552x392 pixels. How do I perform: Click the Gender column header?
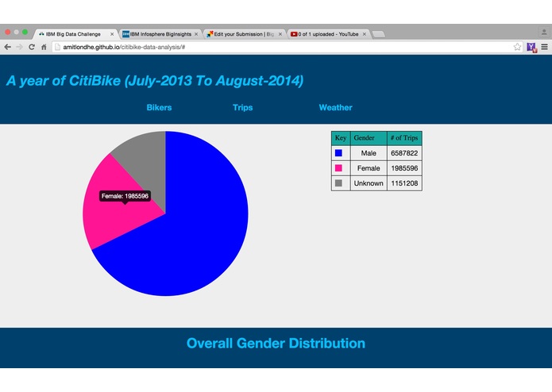[369, 138]
